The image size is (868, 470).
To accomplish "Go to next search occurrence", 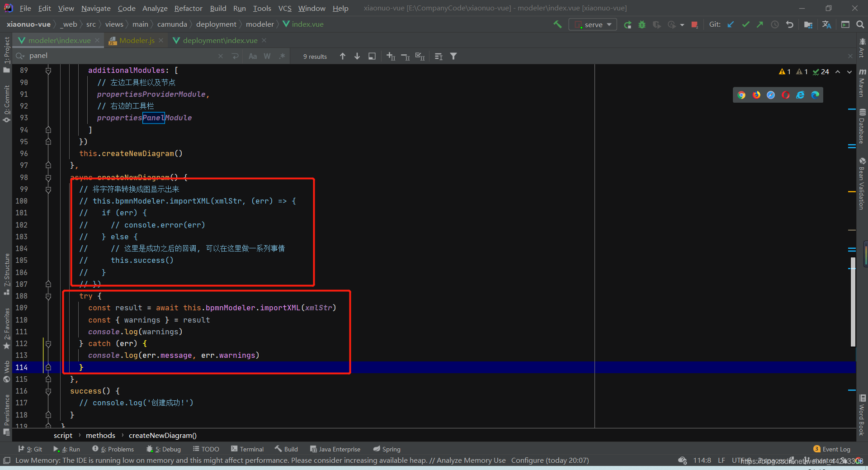I will click(357, 56).
